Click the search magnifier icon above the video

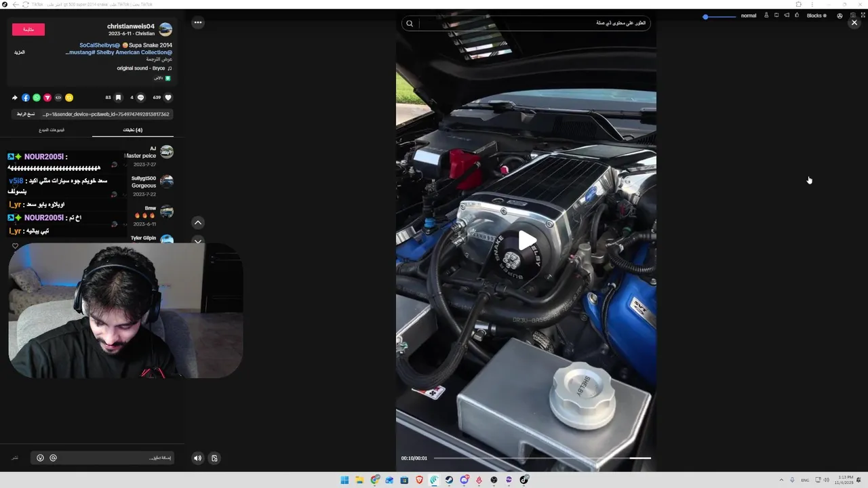(410, 23)
